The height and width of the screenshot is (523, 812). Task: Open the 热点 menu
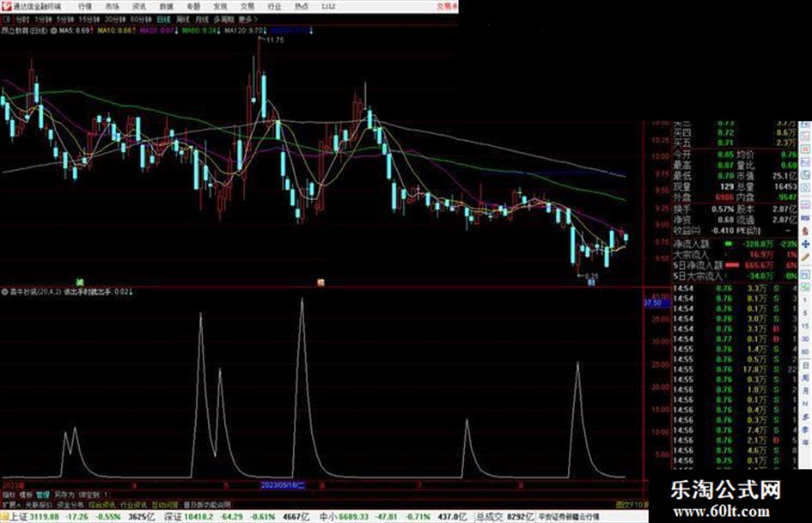click(301, 7)
